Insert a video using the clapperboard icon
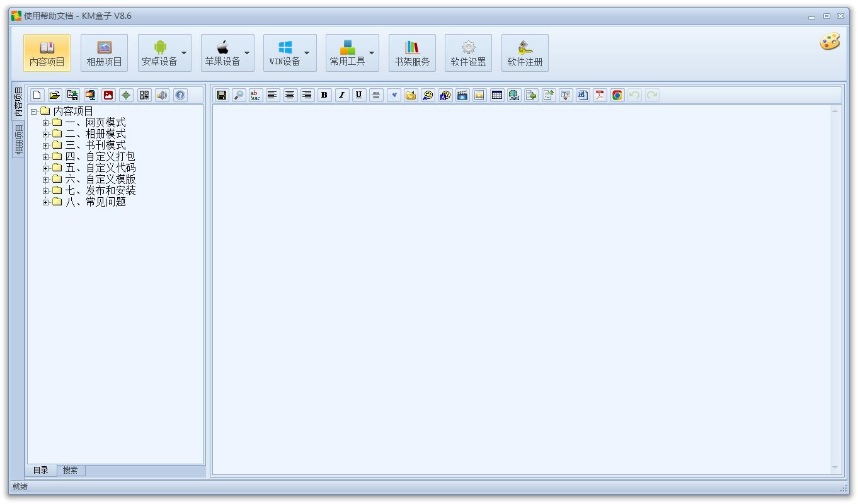Image resolution: width=858 pixels, height=504 pixels. pyautogui.click(x=462, y=95)
